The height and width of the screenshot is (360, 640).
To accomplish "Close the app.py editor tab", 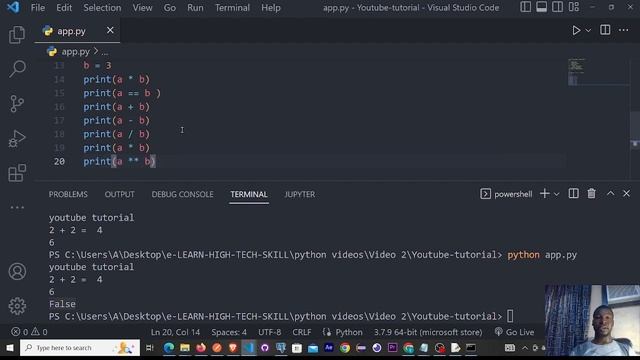I will pos(110,30).
